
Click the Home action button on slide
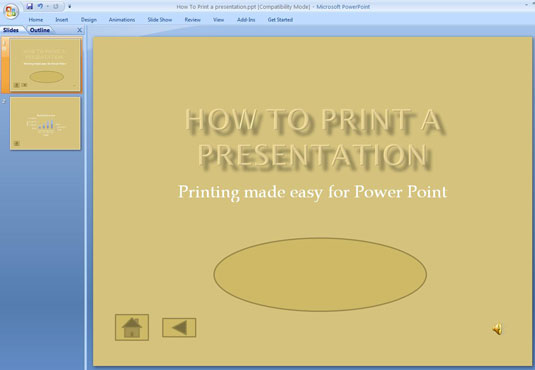132,327
